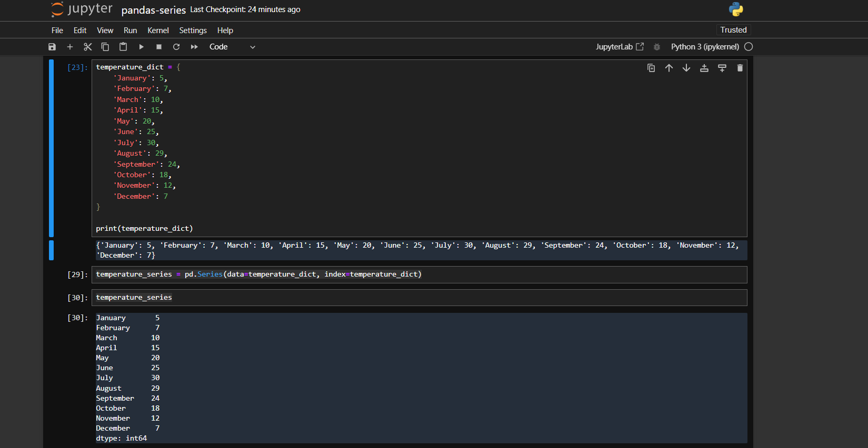Select input prompt [29]:
The width and height of the screenshot is (868, 448).
pos(77,274)
